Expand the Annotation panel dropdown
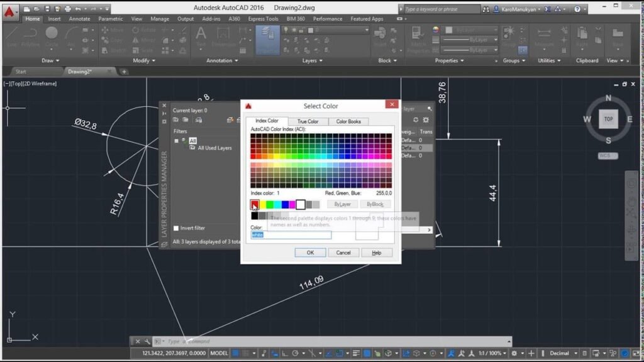This screenshot has width=644, height=362. point(222,61)
